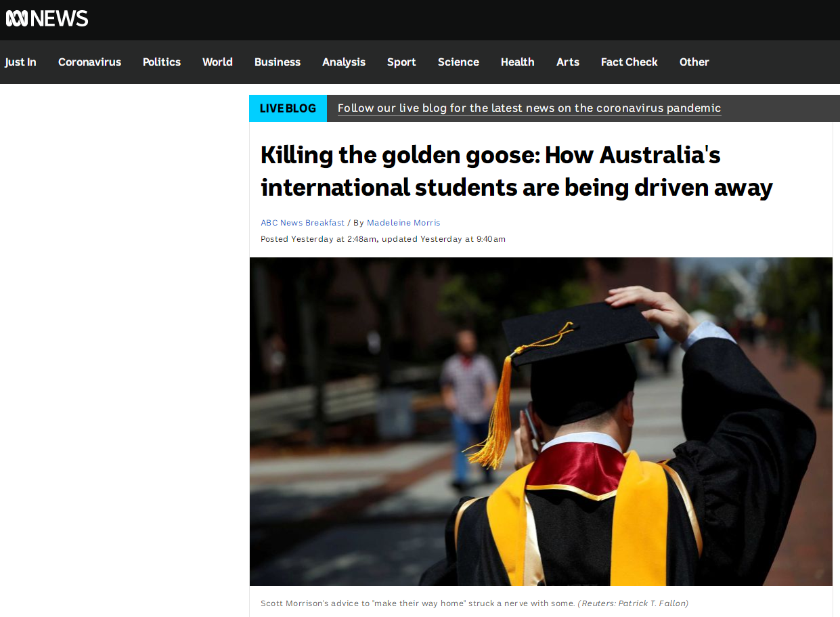Click the Killing the golden goose headline
The image size is (840, 617).
[516, 171]
